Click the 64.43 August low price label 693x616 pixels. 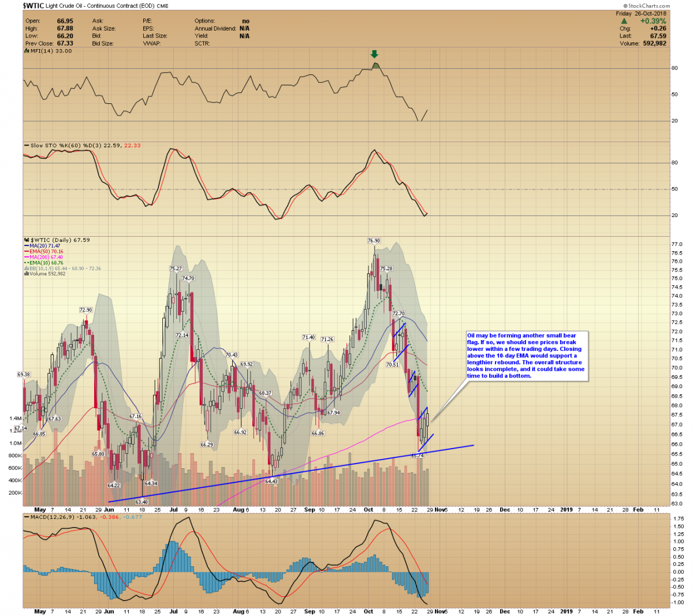click(x=271, y=481)
